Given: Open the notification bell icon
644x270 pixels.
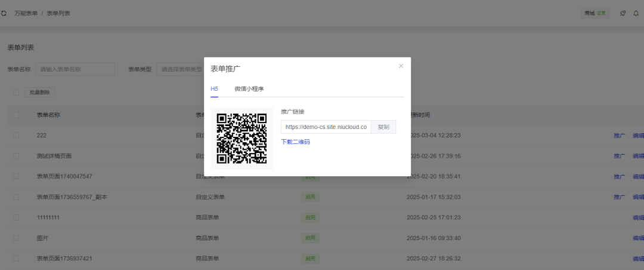Looking at the screenshot, I should click(636, 13).
